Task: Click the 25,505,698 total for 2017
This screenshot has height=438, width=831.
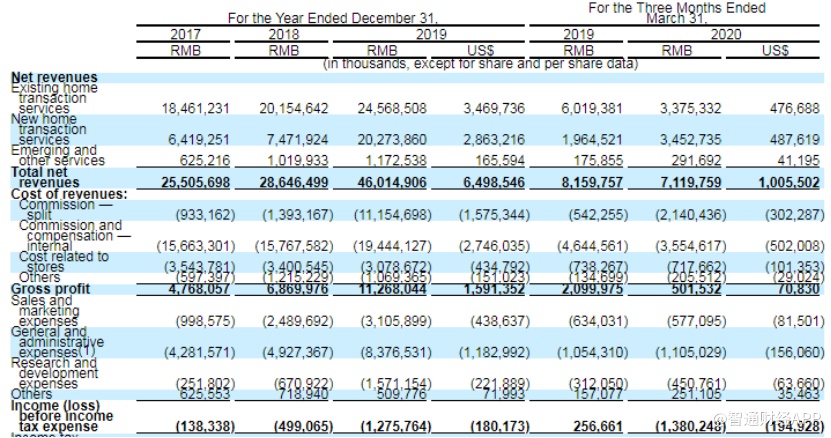Action: tap(196, 183)
